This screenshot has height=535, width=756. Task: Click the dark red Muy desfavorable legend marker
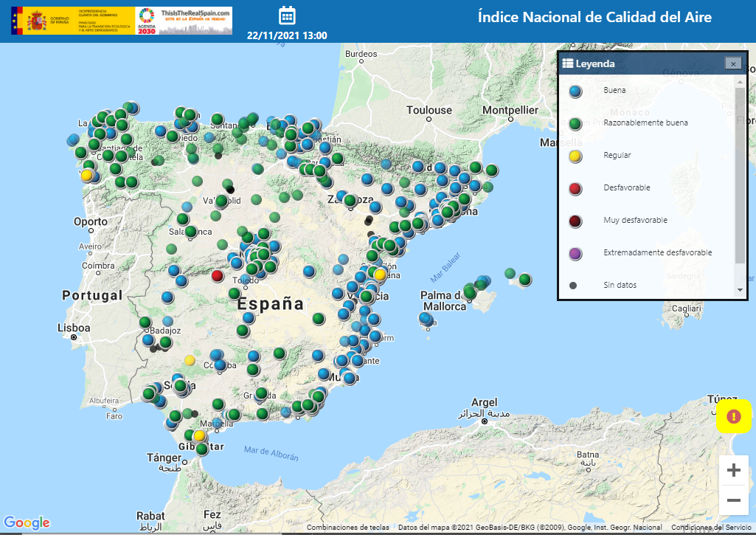point(575,221)
